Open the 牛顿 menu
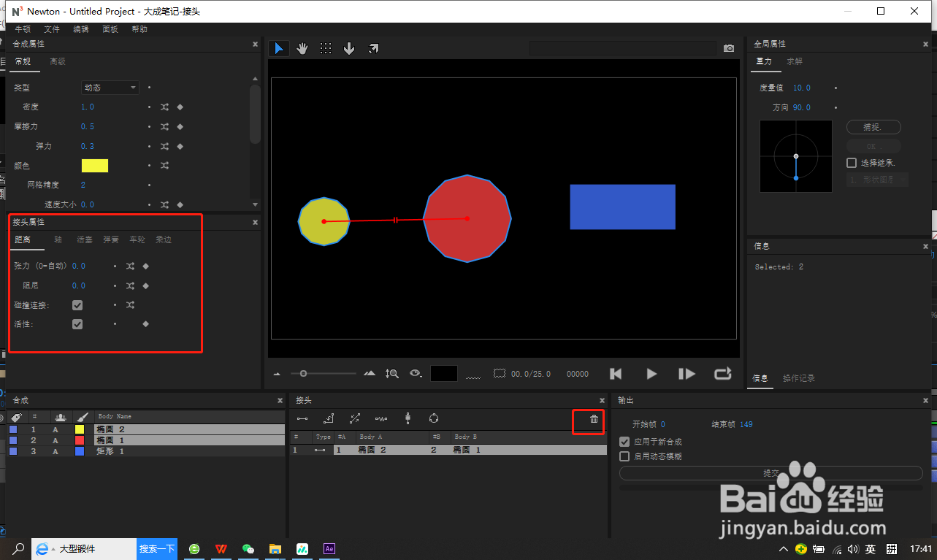The height and width of the screenshot is (560, 937). tap(23, 29)
